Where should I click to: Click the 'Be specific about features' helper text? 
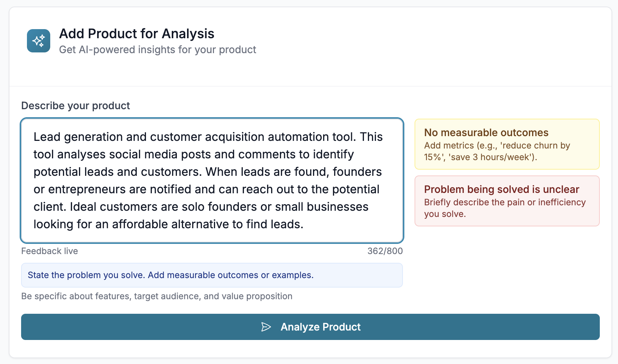(x=157, y=296)
